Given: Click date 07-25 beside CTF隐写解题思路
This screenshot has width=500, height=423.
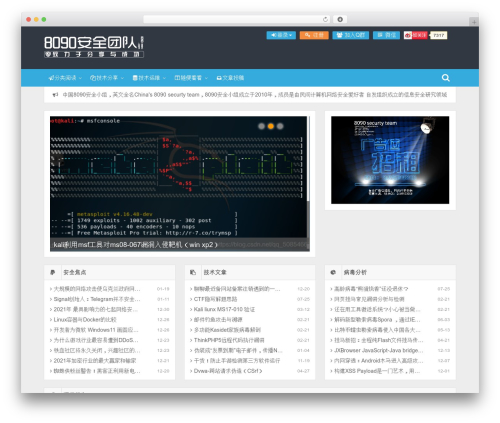Looking at the screenshot, I should click(303, 299).
